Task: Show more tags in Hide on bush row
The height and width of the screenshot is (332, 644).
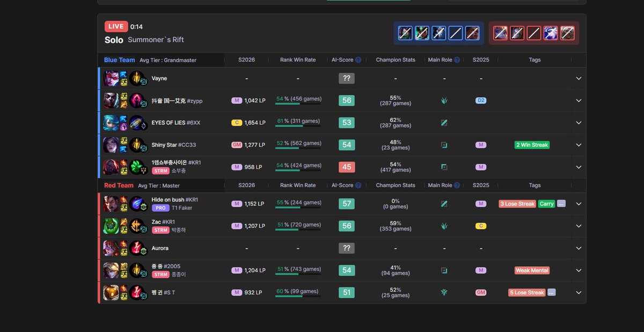Action: [561, 204]
